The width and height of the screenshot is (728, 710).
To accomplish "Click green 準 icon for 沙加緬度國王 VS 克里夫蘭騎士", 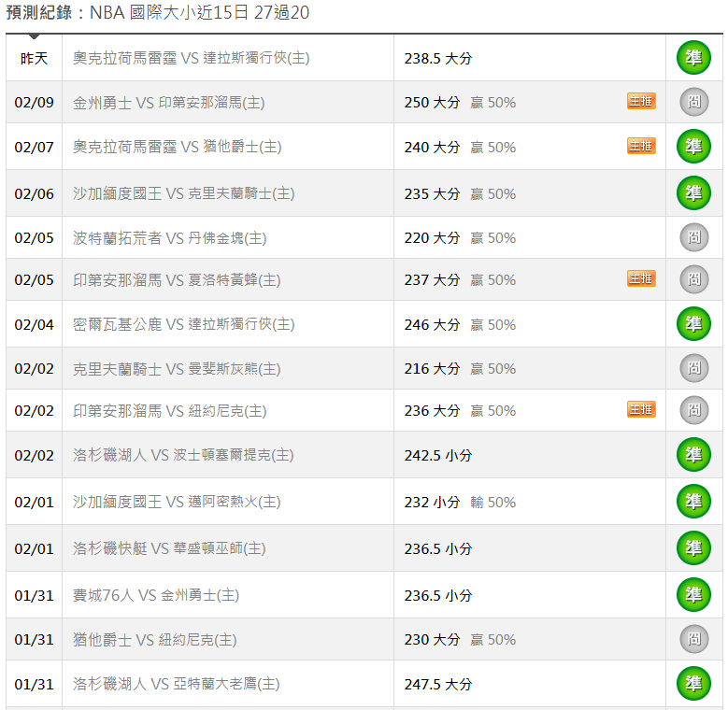I will coord(693,192).
